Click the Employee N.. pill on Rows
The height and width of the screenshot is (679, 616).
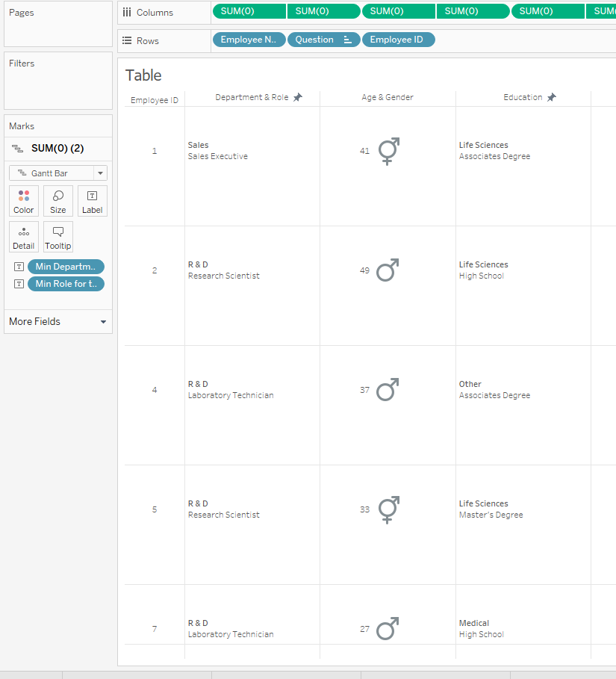coord(249,40)
